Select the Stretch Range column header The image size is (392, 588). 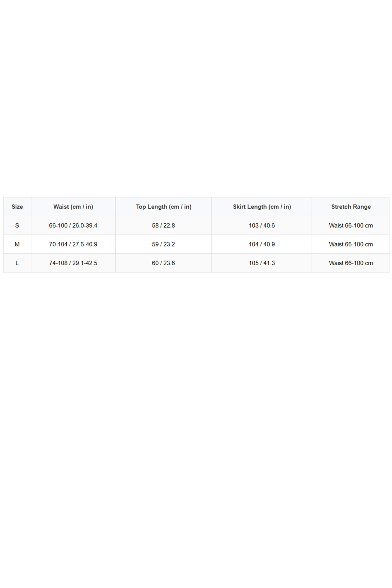[x=351, y=206]
